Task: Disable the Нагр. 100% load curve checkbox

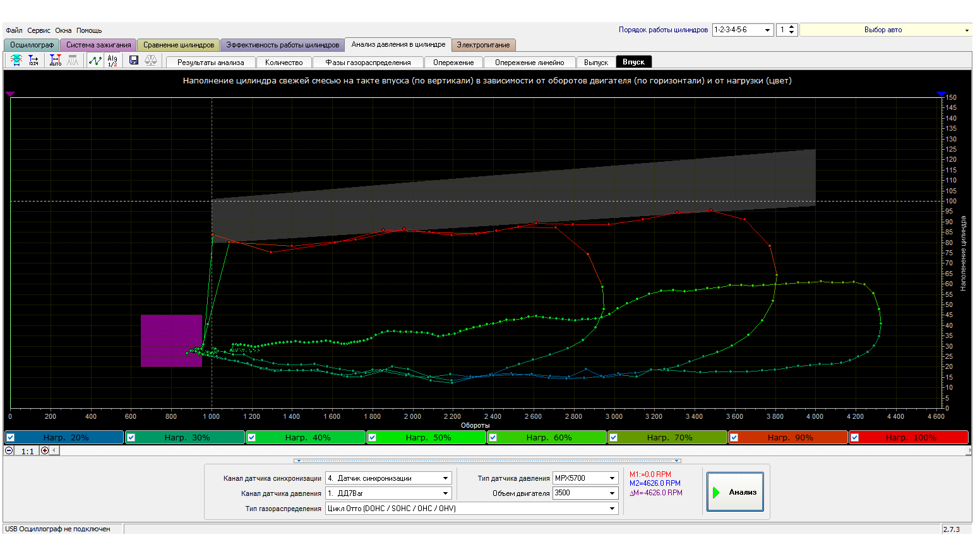Action: pos(855,437)
